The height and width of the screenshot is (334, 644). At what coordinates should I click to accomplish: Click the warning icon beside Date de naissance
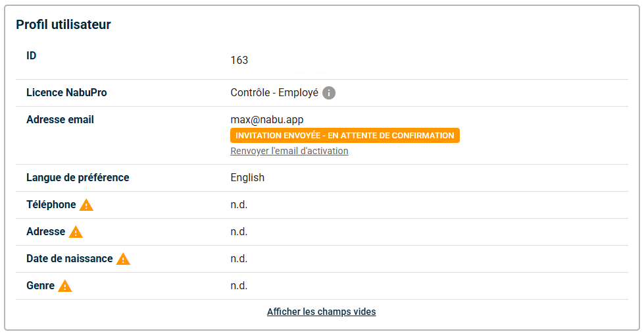(123, 259)
